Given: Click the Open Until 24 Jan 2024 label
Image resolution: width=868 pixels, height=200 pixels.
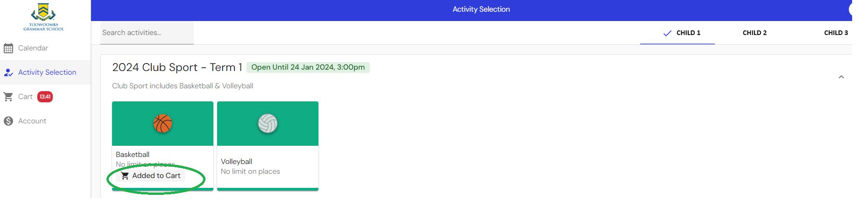Looking at the screenshot, I should [308, 67].
